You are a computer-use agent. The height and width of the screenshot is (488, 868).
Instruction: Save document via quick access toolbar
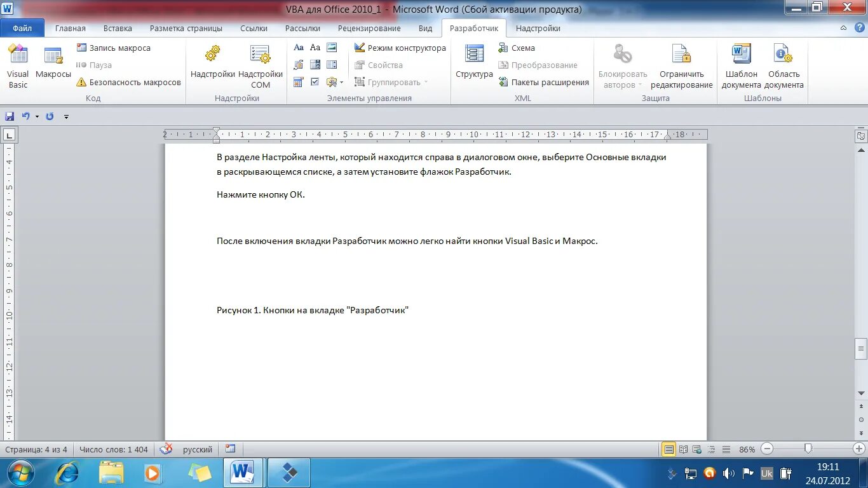tap(10, 116)
